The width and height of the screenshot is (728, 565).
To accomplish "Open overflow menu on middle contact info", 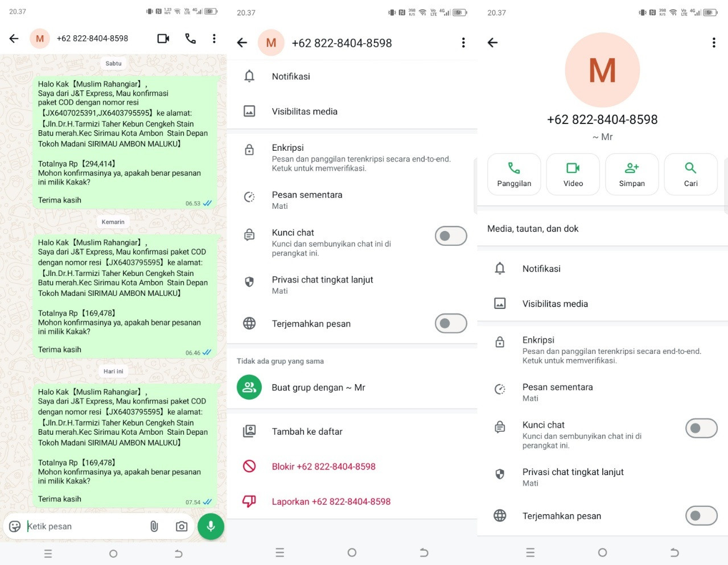I will (x=463, y=43).
